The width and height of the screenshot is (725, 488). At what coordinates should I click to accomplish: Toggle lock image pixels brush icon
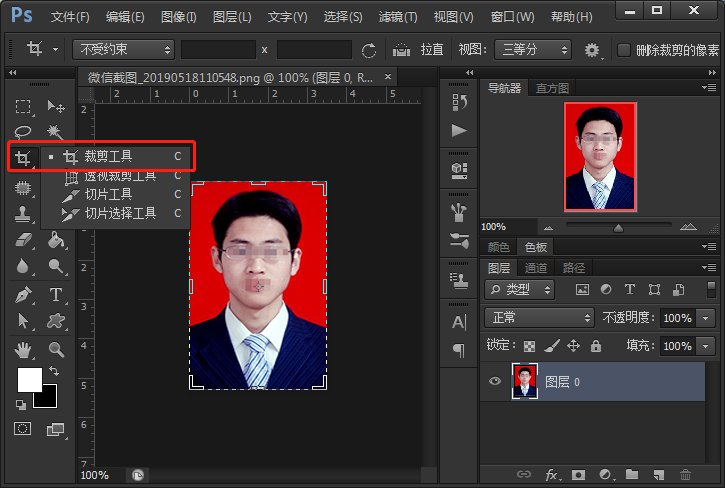tap(552, 346)
